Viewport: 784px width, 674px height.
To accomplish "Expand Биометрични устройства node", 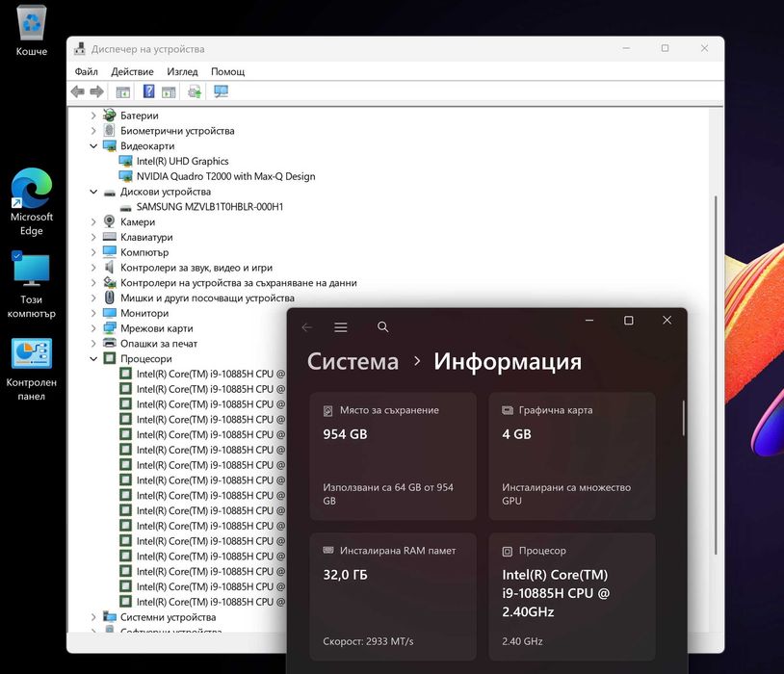I will (93, 131).
